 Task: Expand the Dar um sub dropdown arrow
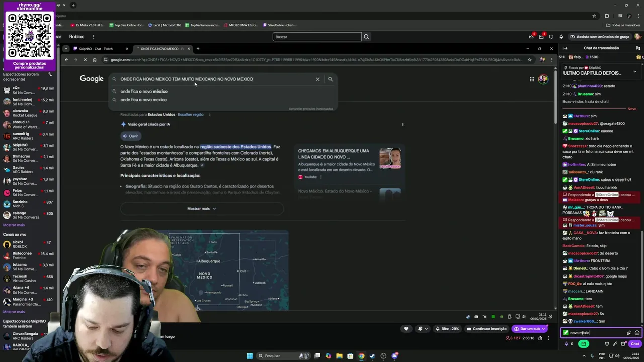pyautogui.click(x=543, y=329)
